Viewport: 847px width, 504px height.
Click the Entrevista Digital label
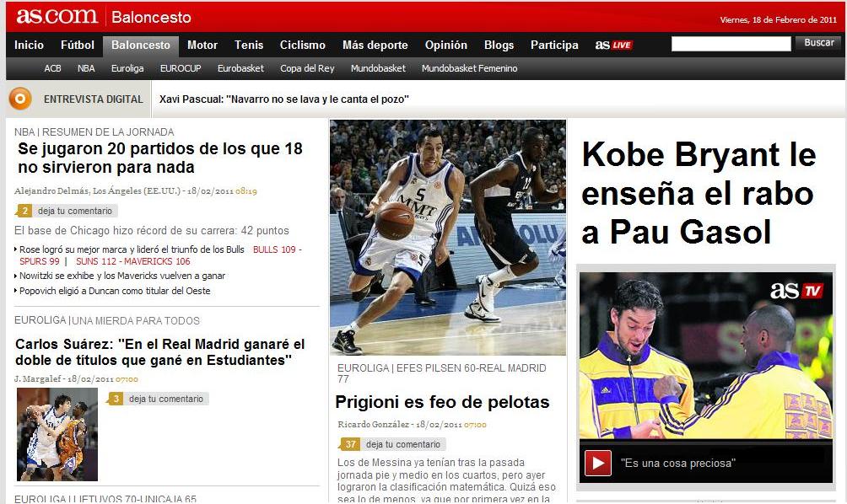pos(94,99)
